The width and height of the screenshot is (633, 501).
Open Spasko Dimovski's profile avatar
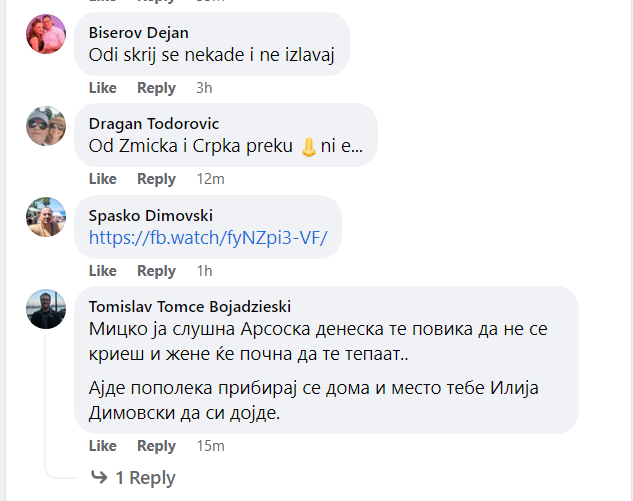tap(46, 217)
